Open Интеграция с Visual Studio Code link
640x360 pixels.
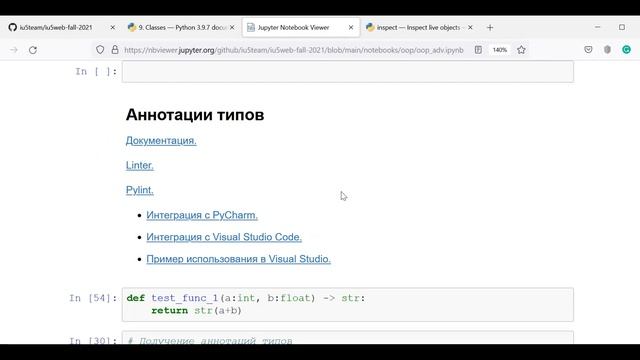(x=224, y=237)
